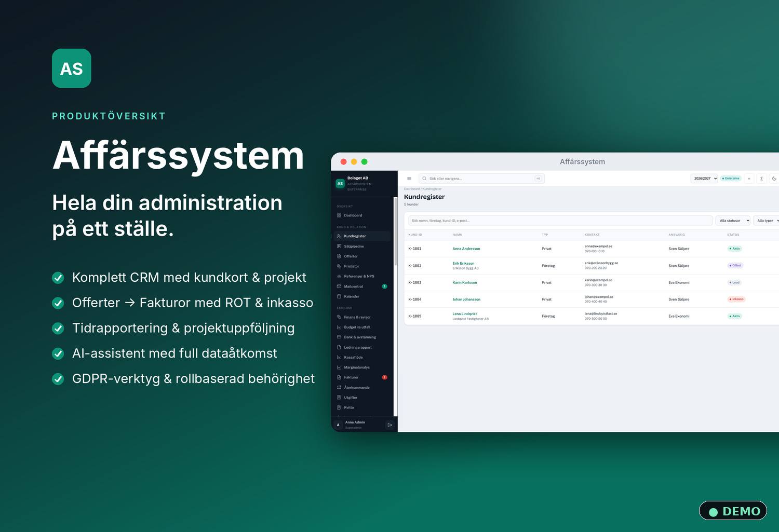
Task: Click the ANSVARIG column header
Action: pos(677,235)
